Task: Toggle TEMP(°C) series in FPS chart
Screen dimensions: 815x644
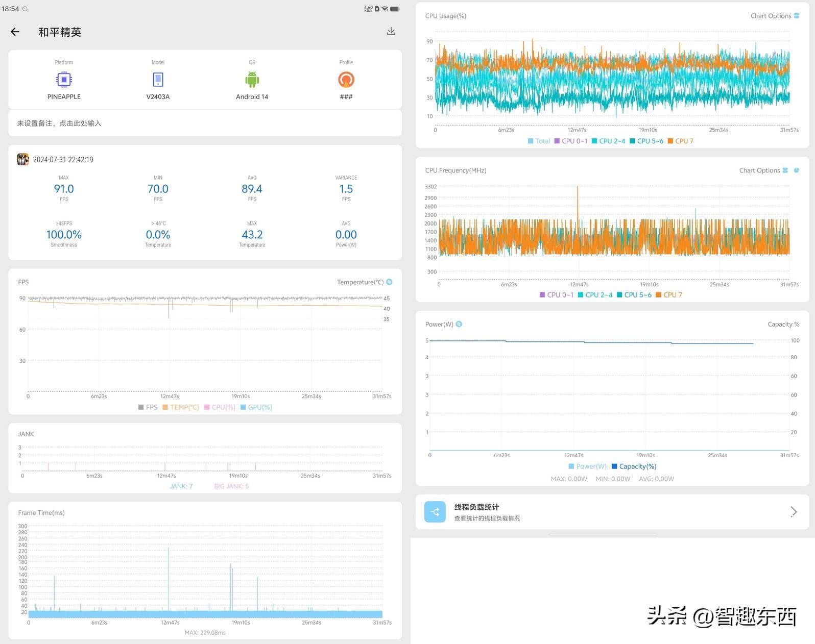Action: coord(180,407)
